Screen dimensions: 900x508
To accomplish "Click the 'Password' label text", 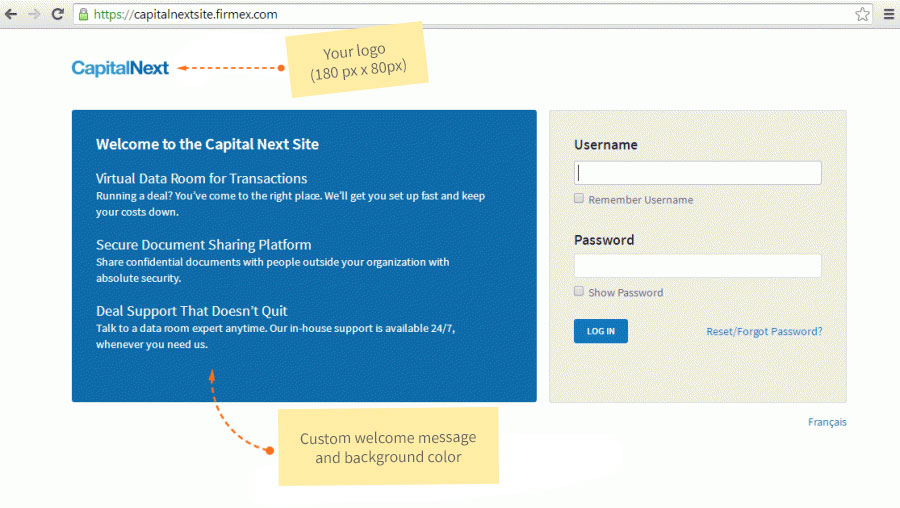I will 604,240.
